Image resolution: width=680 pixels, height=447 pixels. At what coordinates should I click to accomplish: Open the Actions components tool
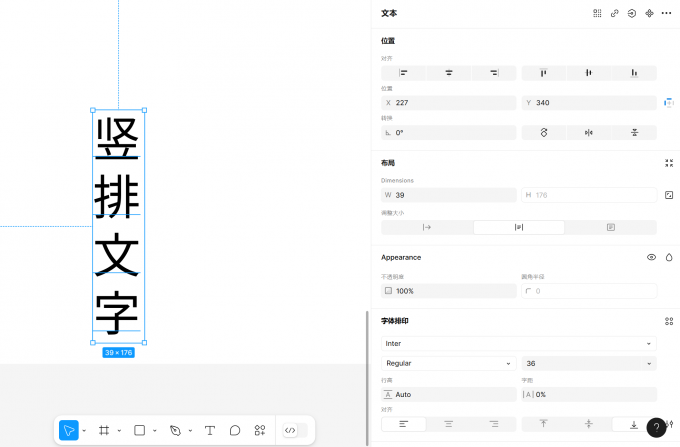[260, 430]
